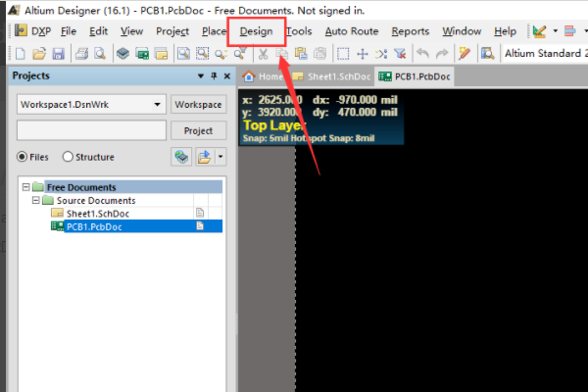Create a new document from toolbar
This screenshot has width=588, height=392.
tap(21, 54)
